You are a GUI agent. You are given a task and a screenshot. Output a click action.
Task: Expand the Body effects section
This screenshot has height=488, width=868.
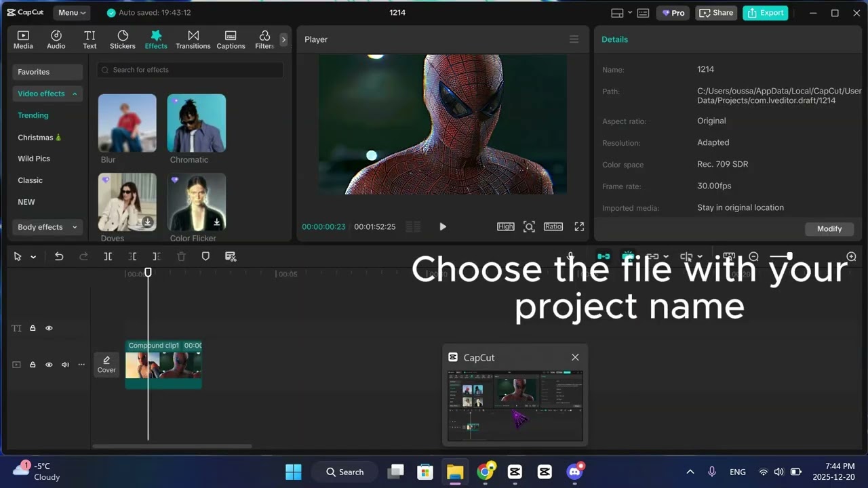pos(47,227)
